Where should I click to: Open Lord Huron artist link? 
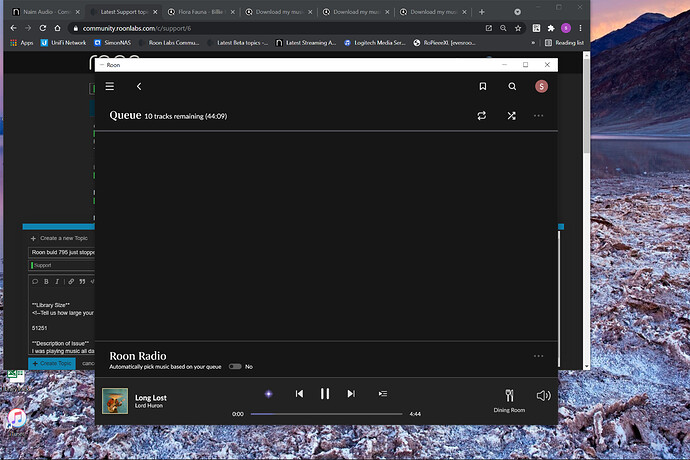pos(149,406)
